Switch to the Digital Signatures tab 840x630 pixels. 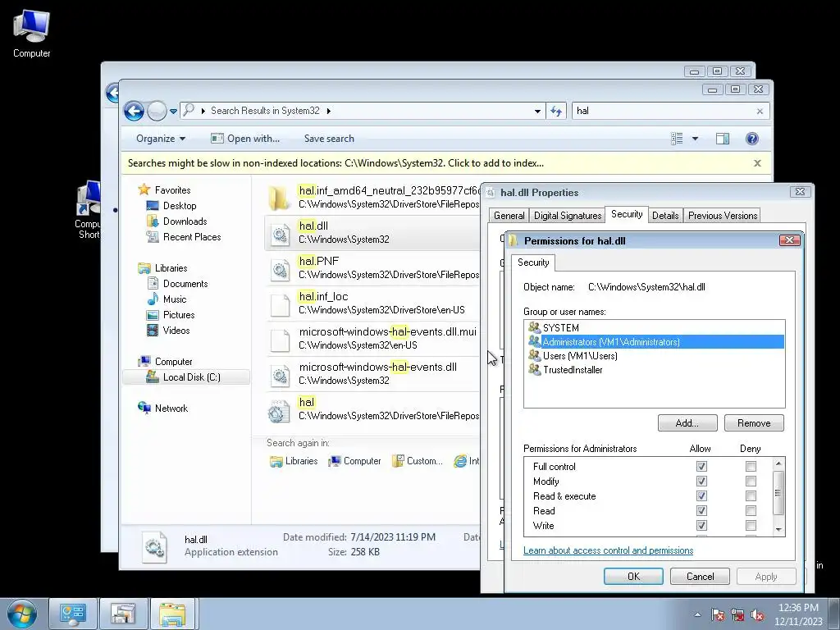click(568, 216)
